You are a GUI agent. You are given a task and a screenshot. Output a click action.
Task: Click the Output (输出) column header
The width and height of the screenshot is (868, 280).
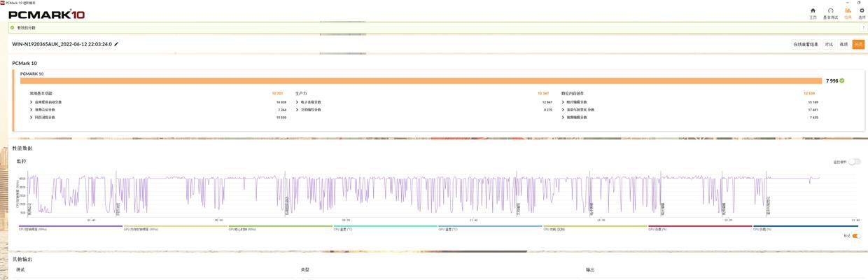[x=590, y=269]
